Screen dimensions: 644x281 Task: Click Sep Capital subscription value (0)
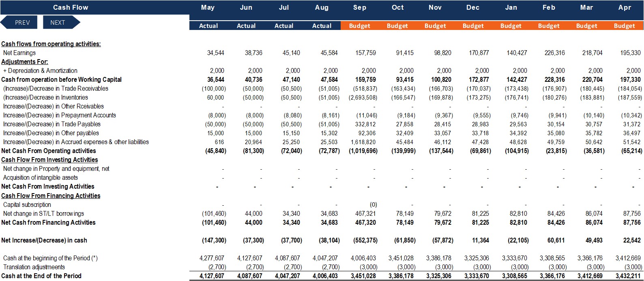coord(373,204)
